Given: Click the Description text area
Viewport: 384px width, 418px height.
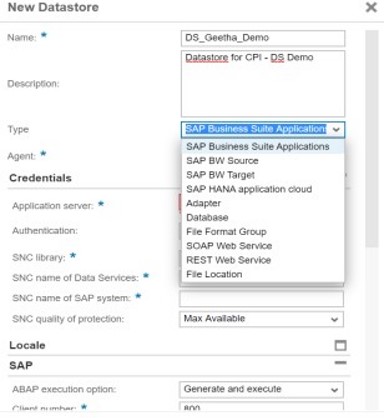Looking at the screenshot, I should coord(263,83).
